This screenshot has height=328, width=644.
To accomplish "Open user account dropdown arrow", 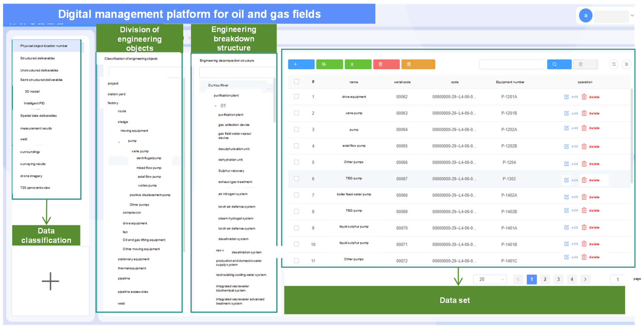I will coord(632,15).
